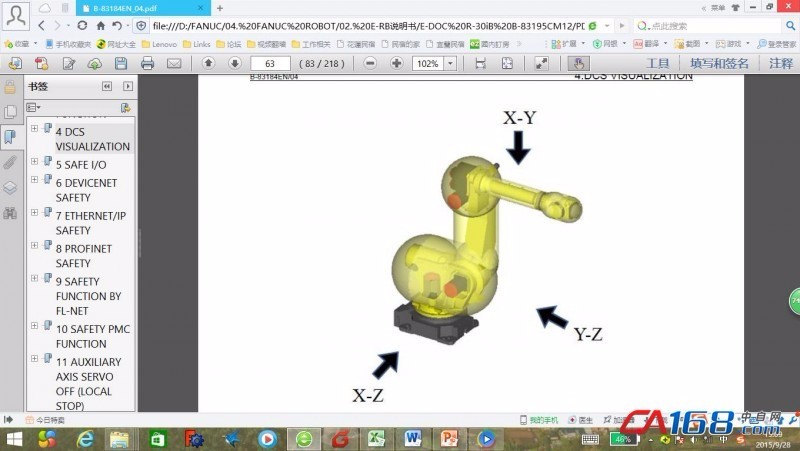Go to next page using down arrow
The image size is (800, 451).
coord(233,63)
